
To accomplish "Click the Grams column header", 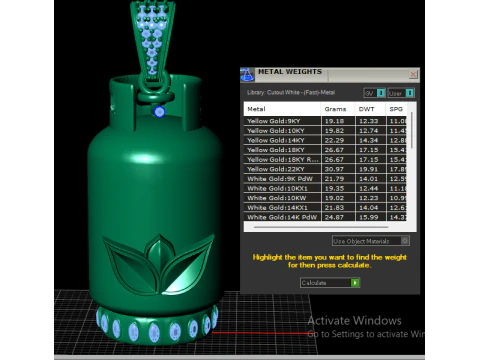I will click(x=338, y=109).
